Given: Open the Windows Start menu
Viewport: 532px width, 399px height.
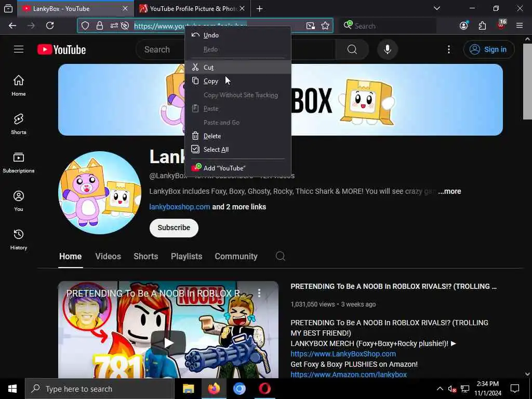Looking at the screenshot, I should [12, 389].
